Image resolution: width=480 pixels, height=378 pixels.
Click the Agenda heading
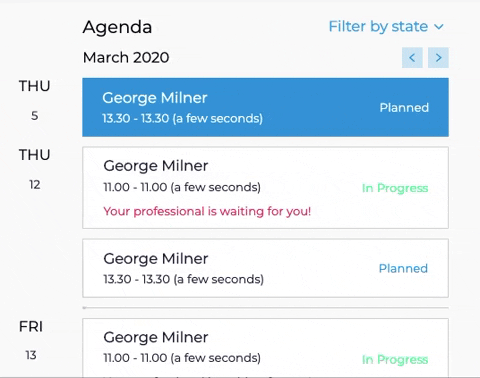pos(117,27)
